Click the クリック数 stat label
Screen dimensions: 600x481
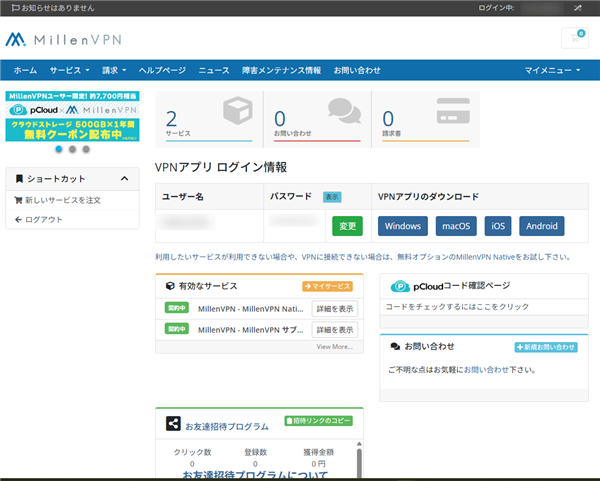[x=192, y=452]
